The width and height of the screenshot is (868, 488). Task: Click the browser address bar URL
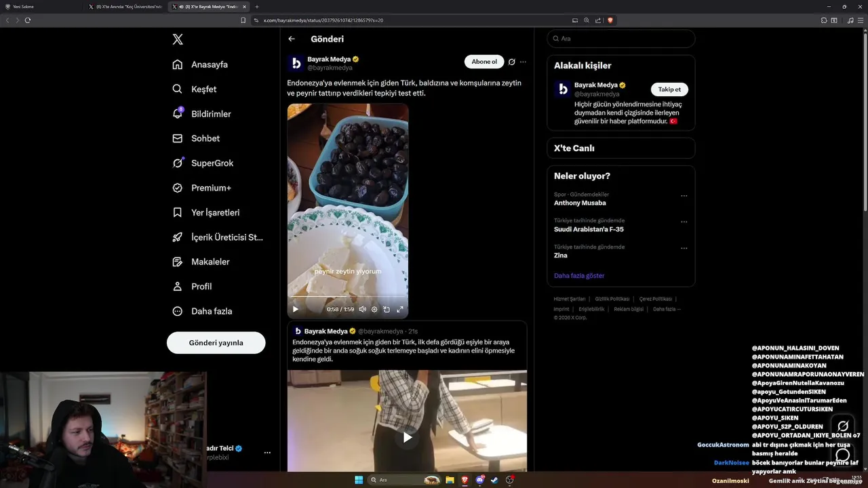[x=323, y=20]
